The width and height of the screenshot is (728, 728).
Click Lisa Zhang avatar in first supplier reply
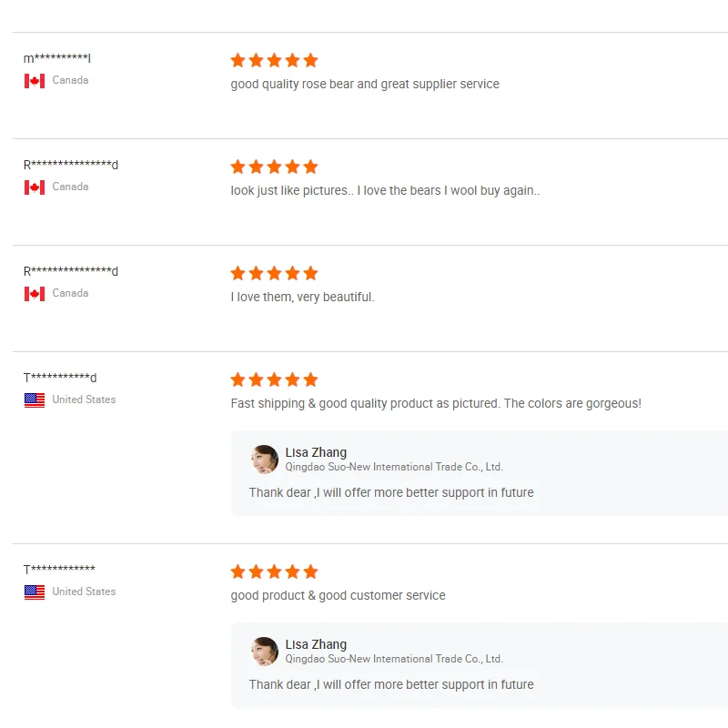point(265,460)
